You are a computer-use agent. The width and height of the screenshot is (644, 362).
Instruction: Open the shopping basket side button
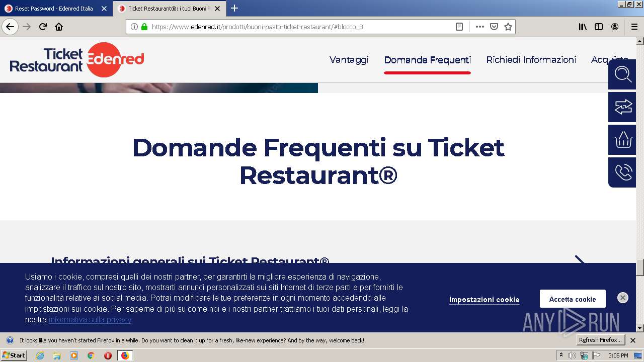(622, 140)
